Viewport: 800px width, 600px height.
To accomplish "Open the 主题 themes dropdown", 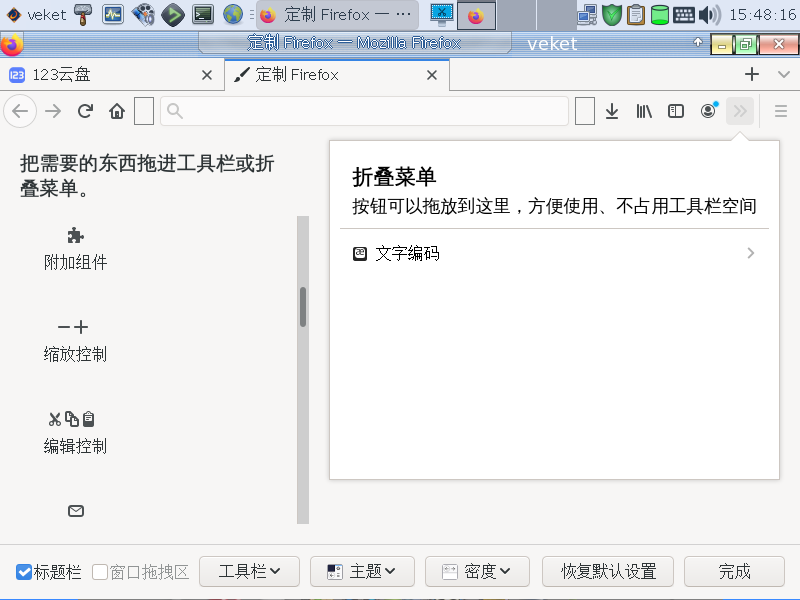I will pos(362,571).
